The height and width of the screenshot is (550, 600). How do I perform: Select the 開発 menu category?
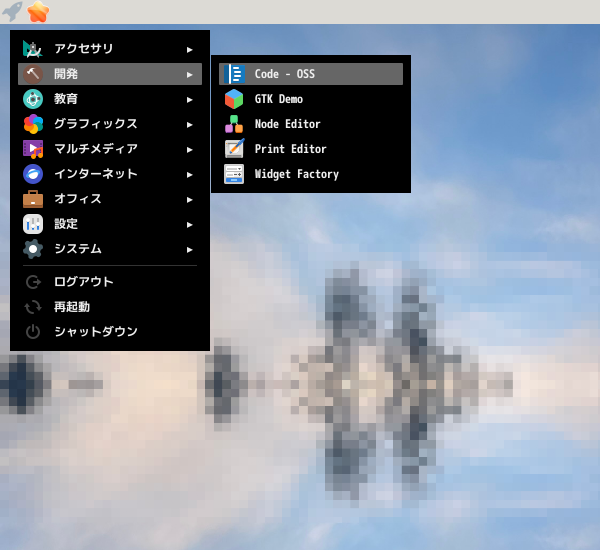(110, 74)
